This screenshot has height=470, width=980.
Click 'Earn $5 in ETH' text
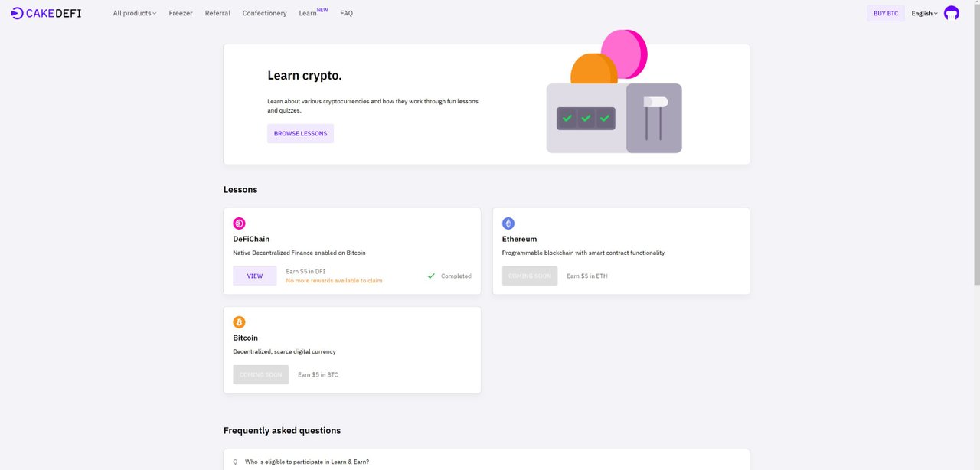click(x=587, y=276)
